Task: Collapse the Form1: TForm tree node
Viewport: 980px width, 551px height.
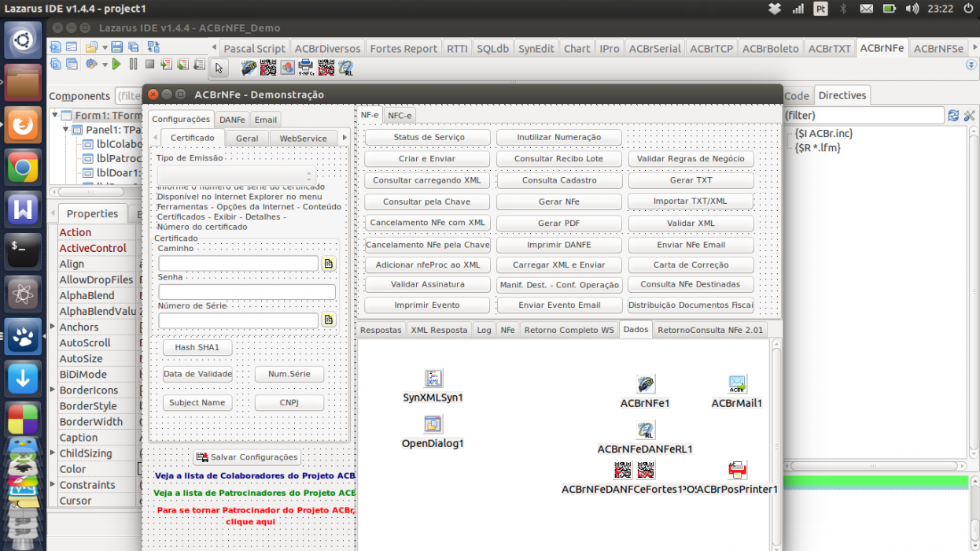Action: click(55, 116)
